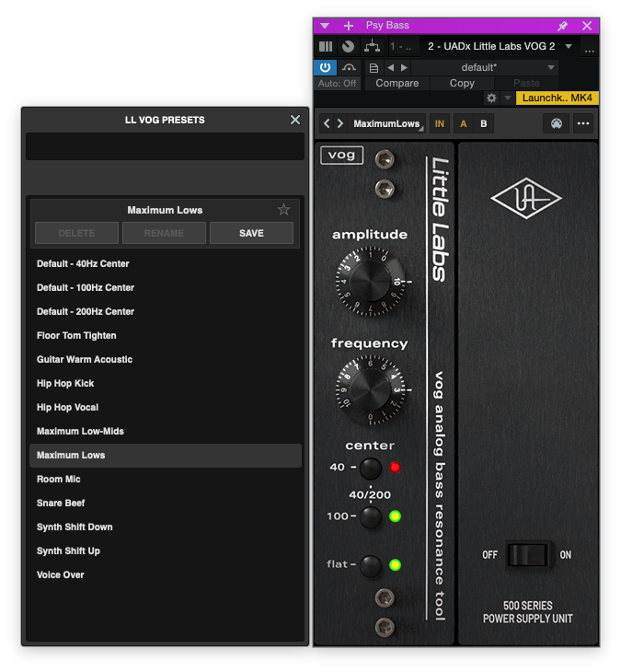
Task: Switch to state A
Action: 464,123
